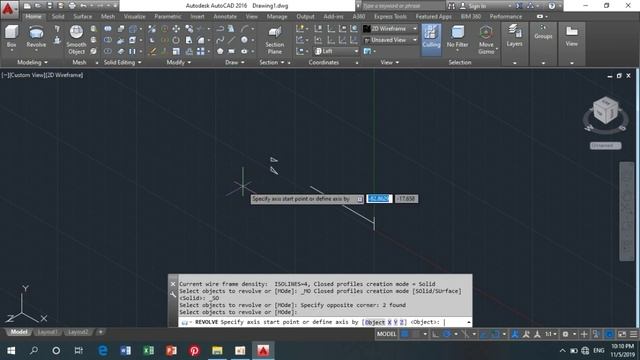This screenshot has height=360, width=640.
Task: Switch to the Solid ribbon tab
Action: coord(58,16)
